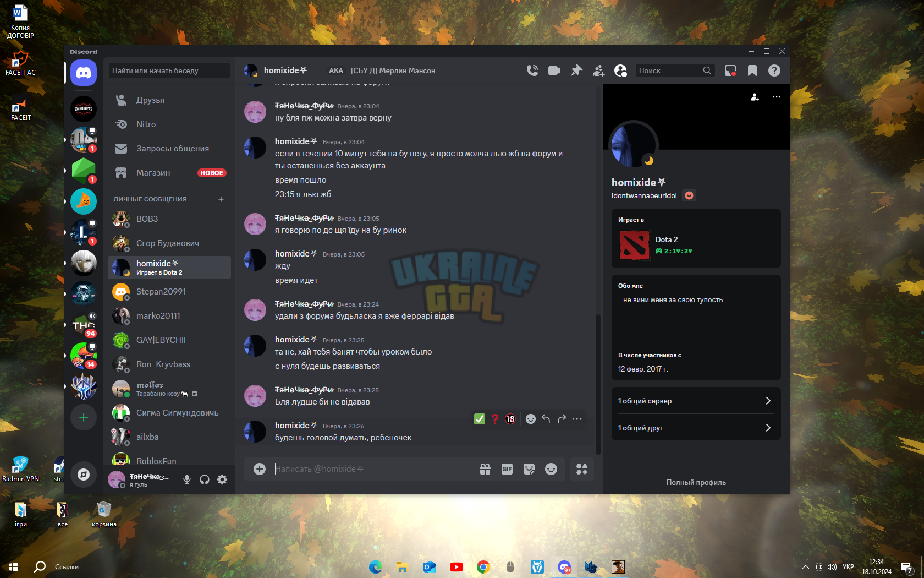Create a new DM with plus icon
Screen dimensions: 924x578
pyautogui.click(x=221, y=199)
